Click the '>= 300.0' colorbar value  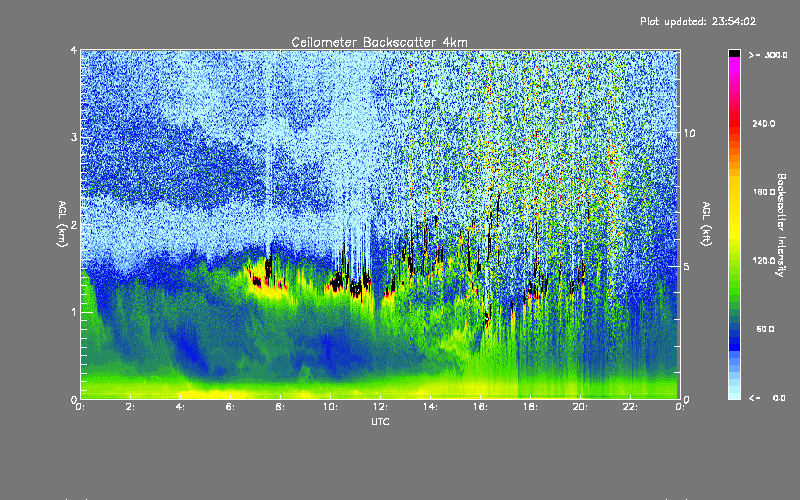(x=768, y=55)
